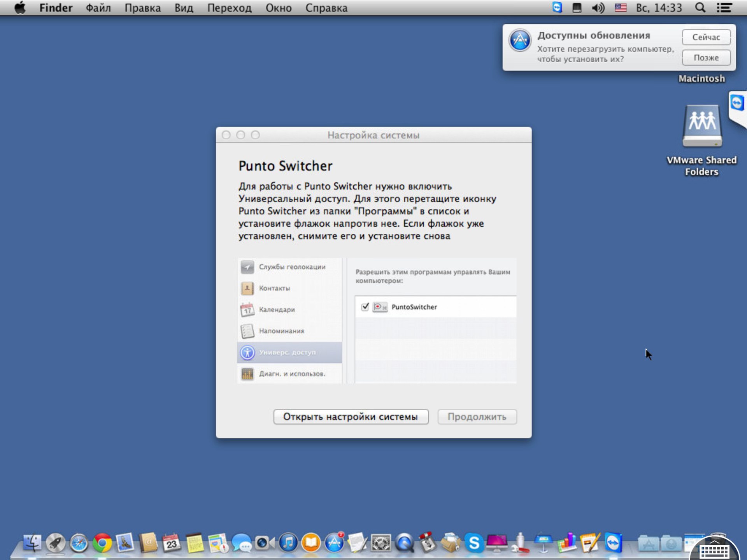The image size is (747, 560).
Task: Open the Contacts address book Dock icon
Action: (x=148, y=542)
